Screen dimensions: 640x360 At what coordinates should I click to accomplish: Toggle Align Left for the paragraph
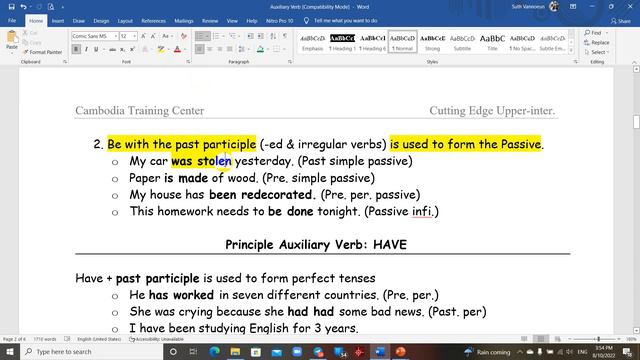[x=200, y=49]
